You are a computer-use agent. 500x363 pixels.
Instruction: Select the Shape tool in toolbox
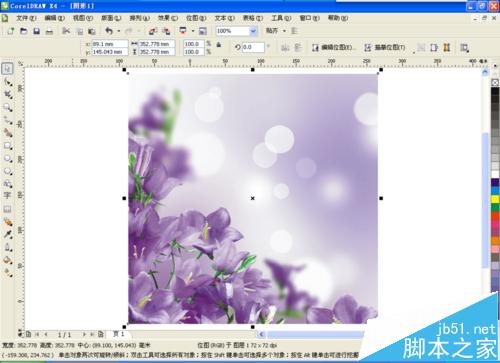click(x=7, y=82)
